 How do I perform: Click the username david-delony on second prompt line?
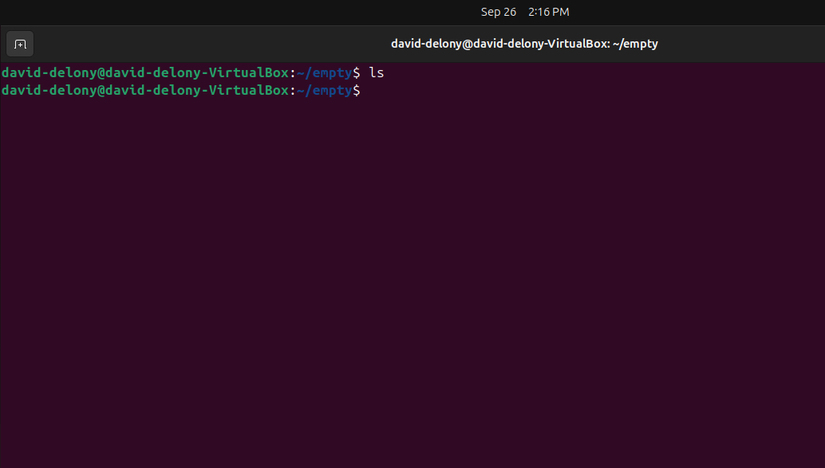point(50,90)
